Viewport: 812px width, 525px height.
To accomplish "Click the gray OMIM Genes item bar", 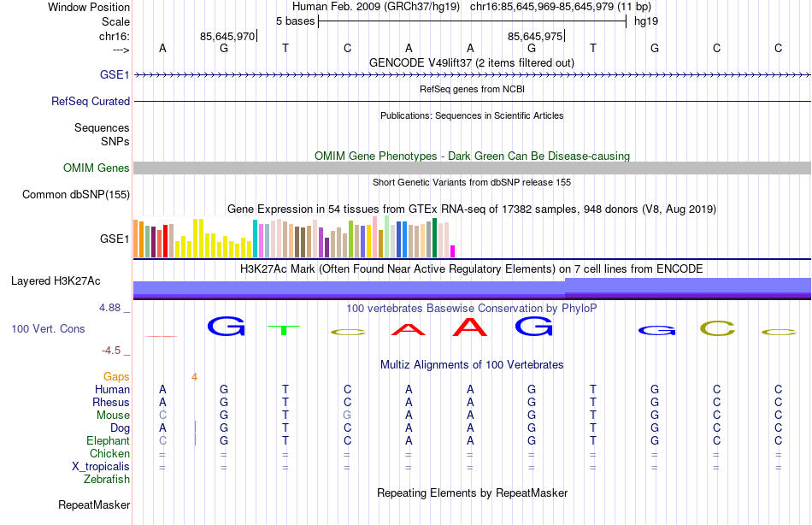I will pos(473,168).
